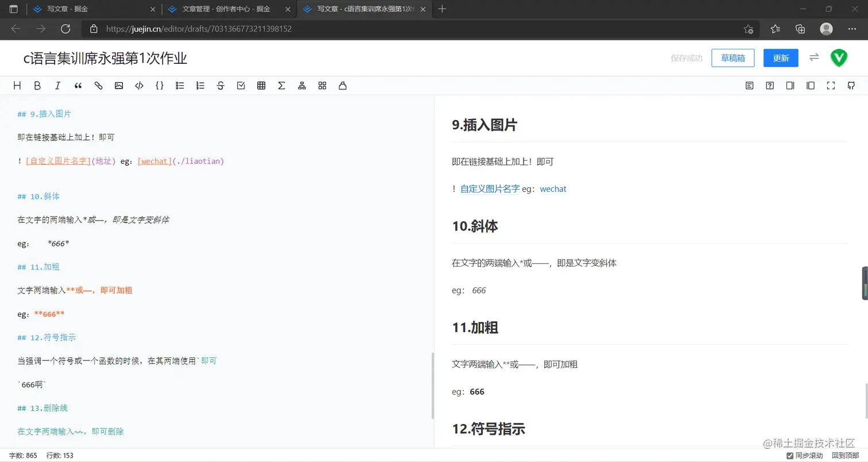Screen dimensions: 868x462
Task: Open the browser tab actions menu
Action: pos(13,9)
